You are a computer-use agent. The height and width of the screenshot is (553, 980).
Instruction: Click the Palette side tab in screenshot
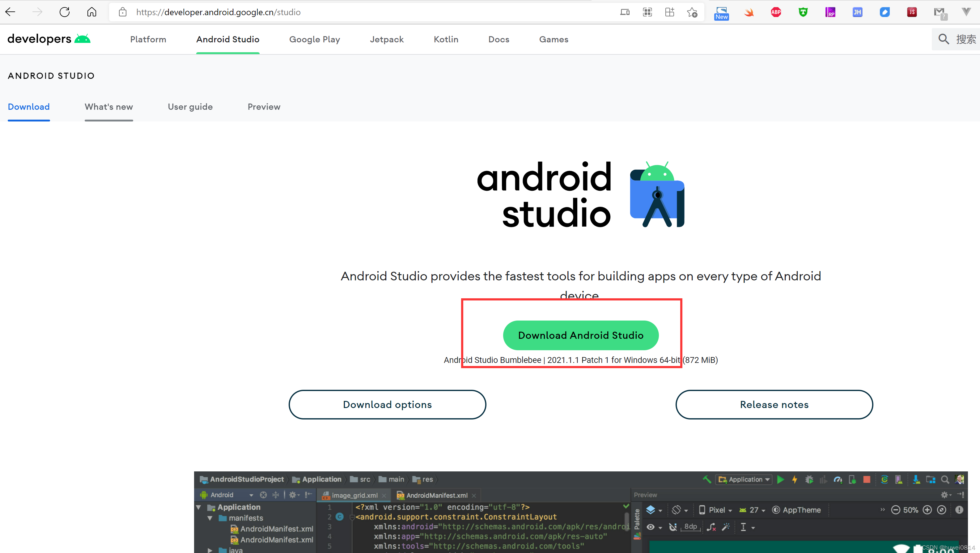click(x=637, y=524)
